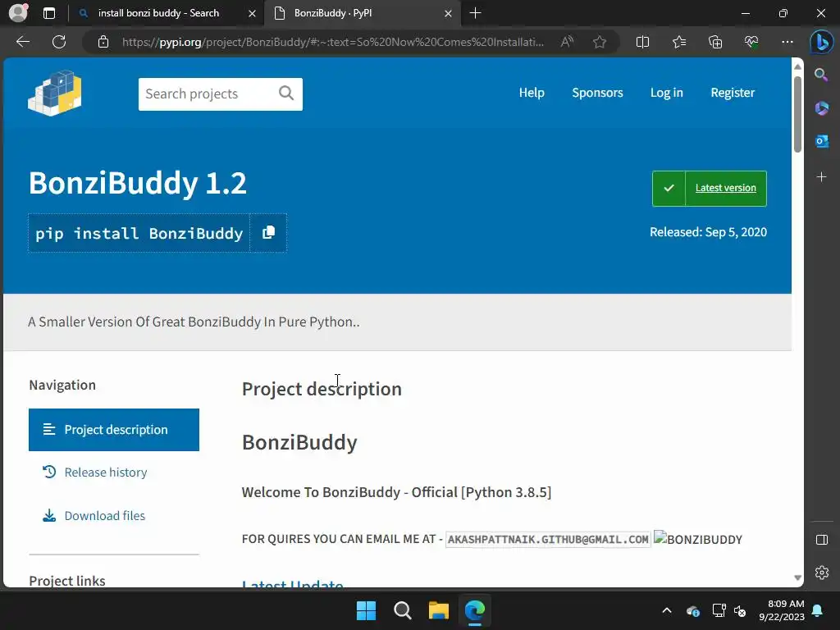Open Download files navigation item

[x=104, y=515]
